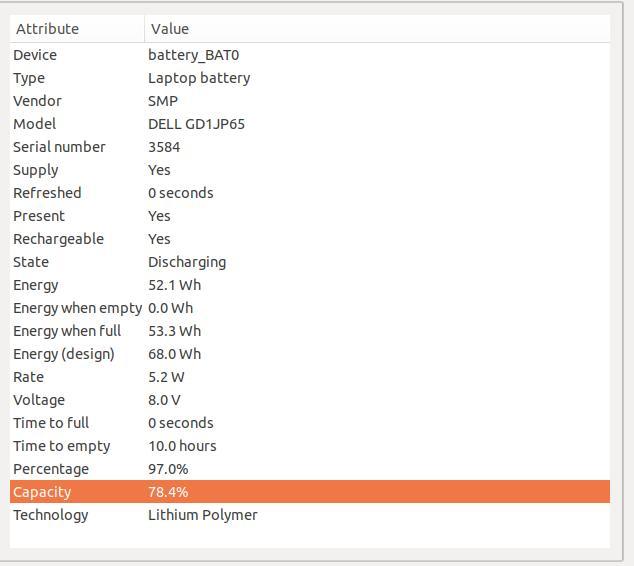Click the 5.2 W value

point(166,378)
